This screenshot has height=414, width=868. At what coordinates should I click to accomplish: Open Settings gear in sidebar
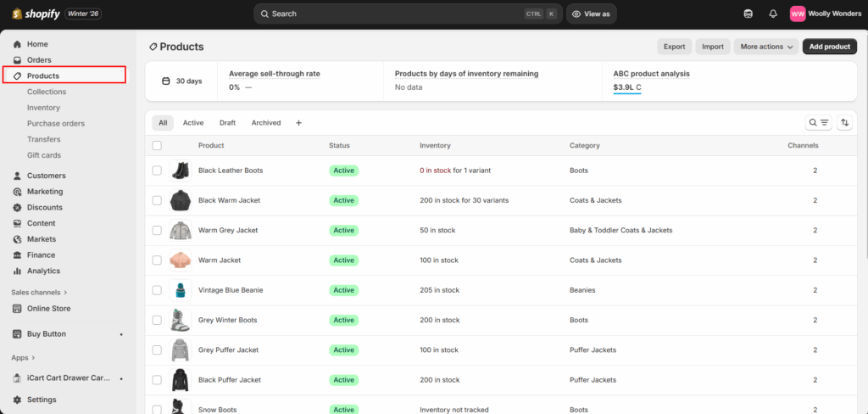click(x=18, y=400)
